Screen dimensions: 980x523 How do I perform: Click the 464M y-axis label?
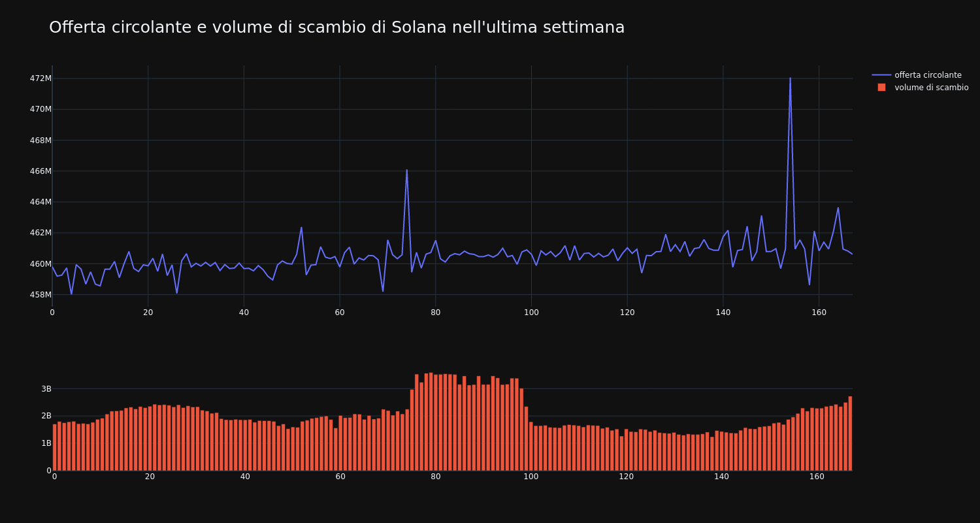(41, 202)
